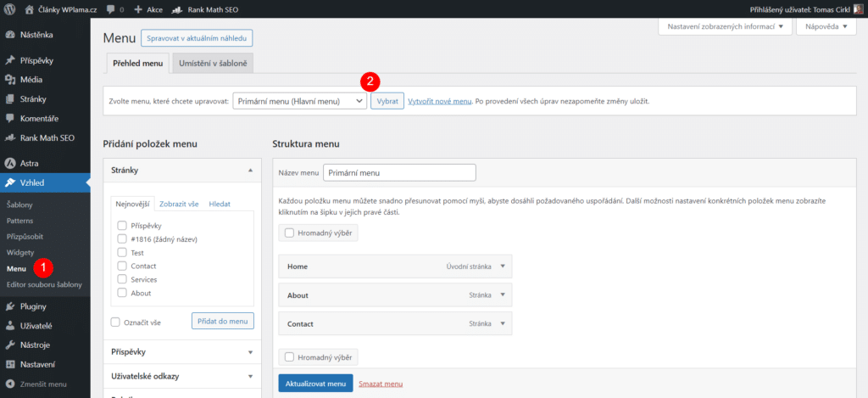
Task: Click the user avatar at top right
Action: coord(857,8)
